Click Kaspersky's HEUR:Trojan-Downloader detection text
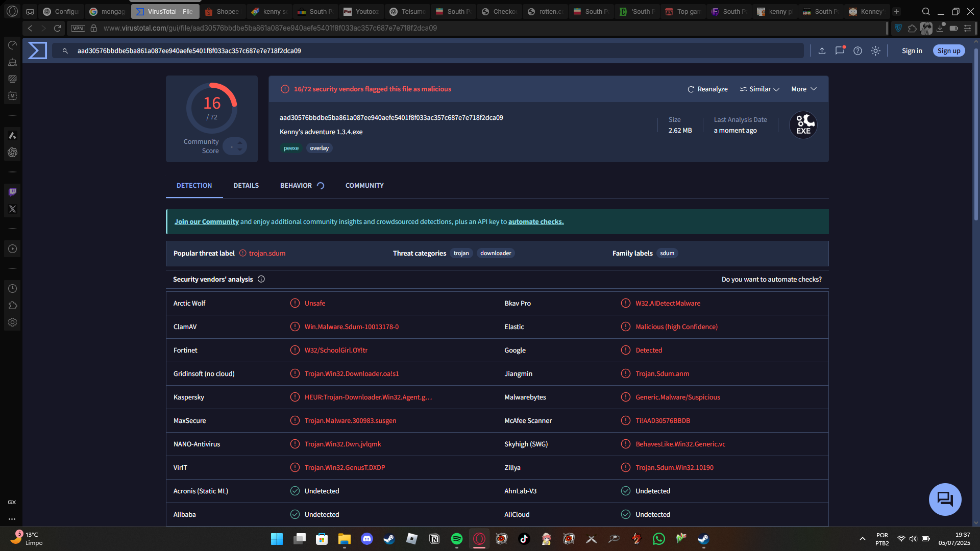 (x=368, y=397)
